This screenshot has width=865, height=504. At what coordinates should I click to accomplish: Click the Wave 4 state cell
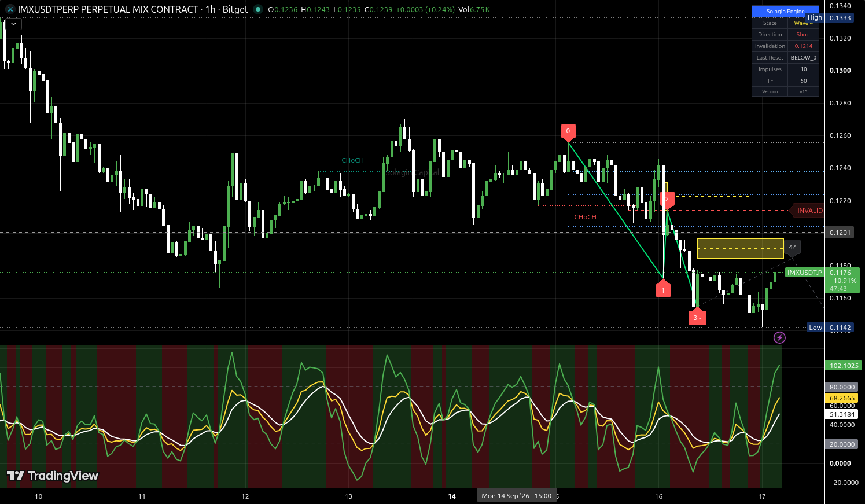point(803,23)
